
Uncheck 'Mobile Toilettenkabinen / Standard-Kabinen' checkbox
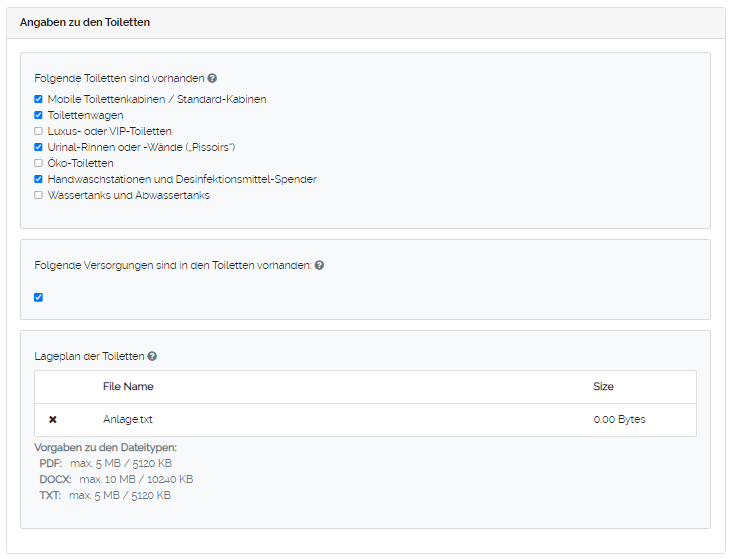(38, 99)
